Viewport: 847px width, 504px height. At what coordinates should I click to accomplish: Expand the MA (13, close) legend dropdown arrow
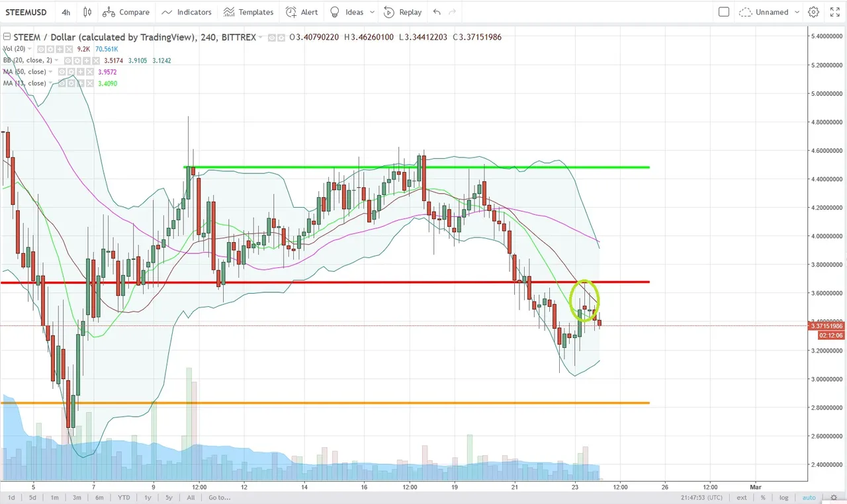tap(51, 83)
